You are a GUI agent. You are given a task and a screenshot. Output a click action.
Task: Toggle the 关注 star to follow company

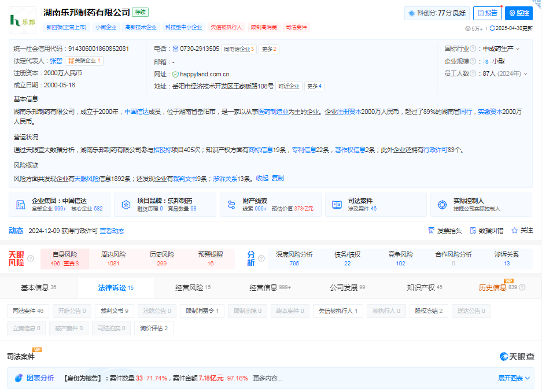tap(514, 230)
